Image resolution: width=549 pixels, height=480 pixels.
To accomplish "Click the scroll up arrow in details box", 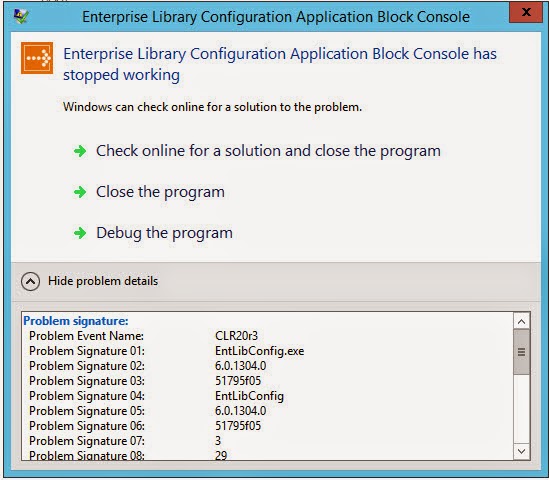I will tap(521, 321).
